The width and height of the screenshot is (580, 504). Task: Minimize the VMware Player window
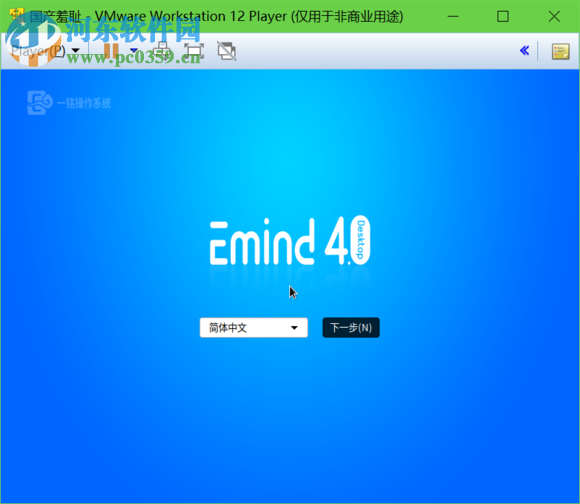(453, 16)
